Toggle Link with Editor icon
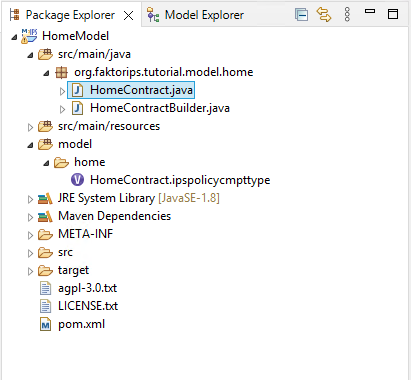 click(x=324, y=15)
